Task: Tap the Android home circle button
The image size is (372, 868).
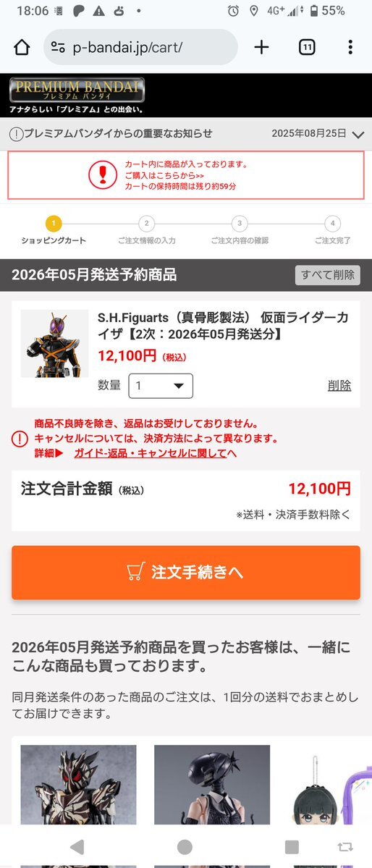Action: coord(185,846)
